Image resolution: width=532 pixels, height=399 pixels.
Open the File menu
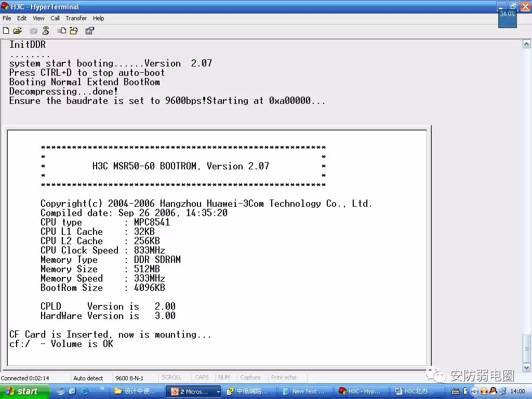tap(7, 18)
